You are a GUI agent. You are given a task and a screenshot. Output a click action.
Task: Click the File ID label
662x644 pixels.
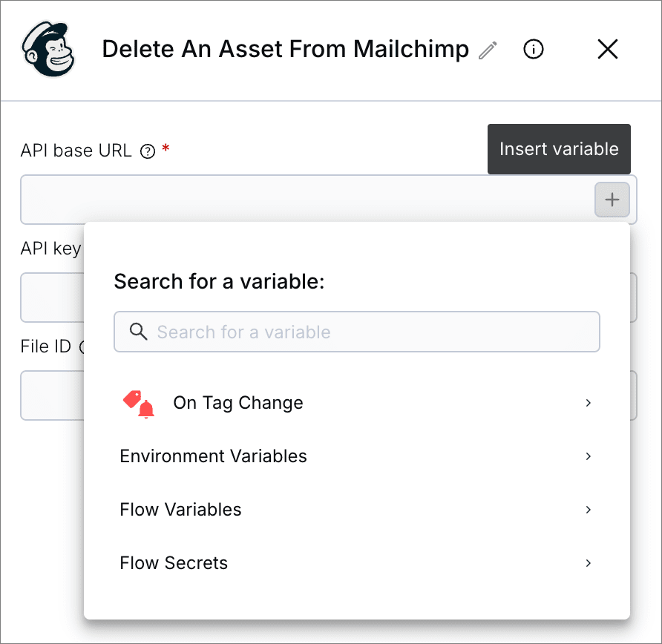[x=46, y=346]
